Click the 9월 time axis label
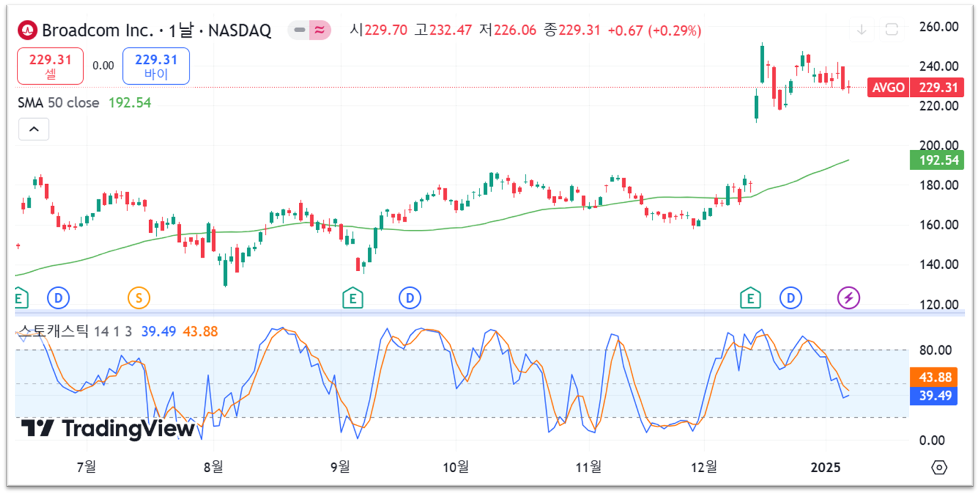980x495 pixels. [340, 467]
